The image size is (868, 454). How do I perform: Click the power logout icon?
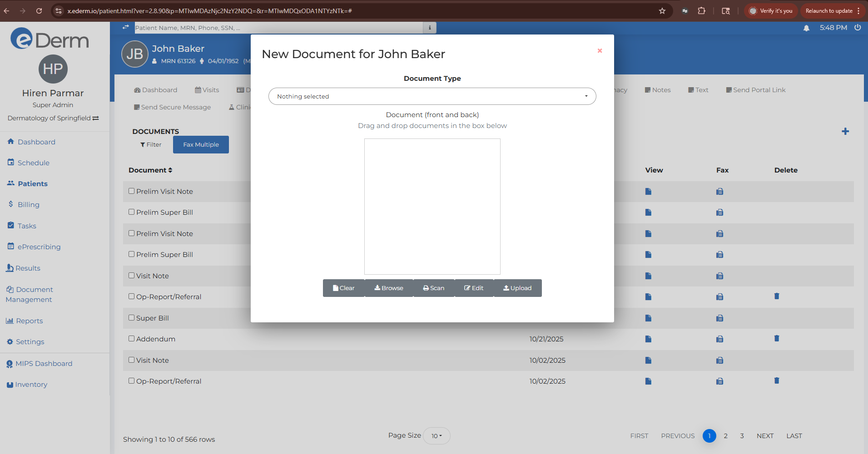(x=858, y=28)
